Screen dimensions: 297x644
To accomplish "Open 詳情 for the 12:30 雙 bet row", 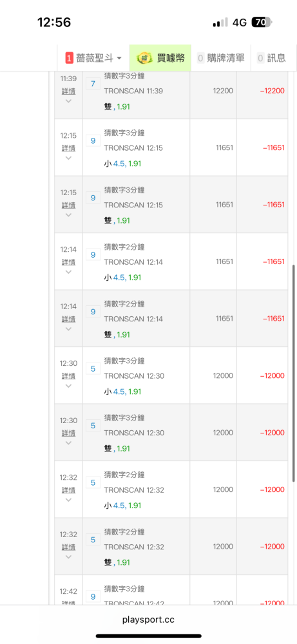I will click(x=68, y=433).
